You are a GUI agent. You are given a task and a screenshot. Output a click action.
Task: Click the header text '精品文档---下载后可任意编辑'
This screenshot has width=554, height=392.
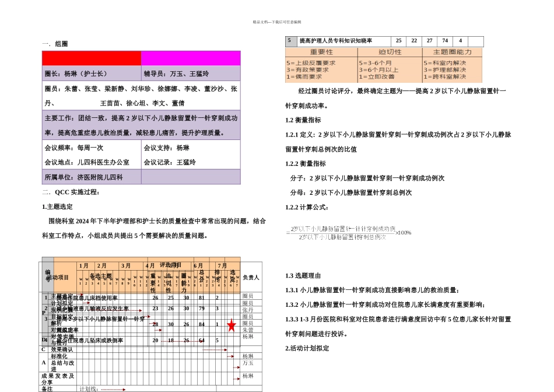pyautogui.click(x=276, y=22)
